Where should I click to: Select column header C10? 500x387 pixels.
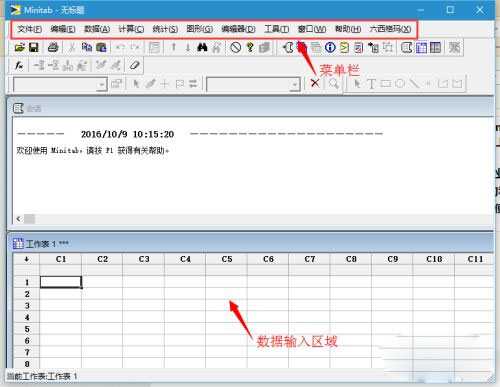[x=434, y=259]
